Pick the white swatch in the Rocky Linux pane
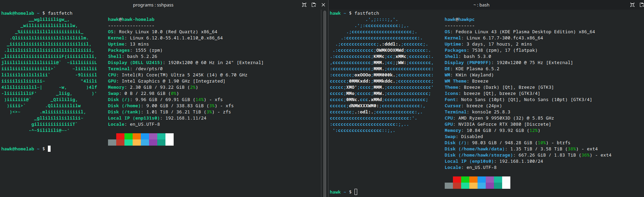644x197 pixels. [x=170, y=139]
